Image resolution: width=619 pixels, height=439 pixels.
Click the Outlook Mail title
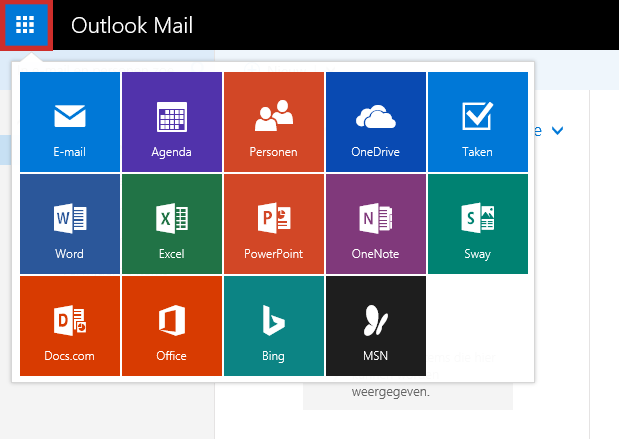click(x=132, y=25)
